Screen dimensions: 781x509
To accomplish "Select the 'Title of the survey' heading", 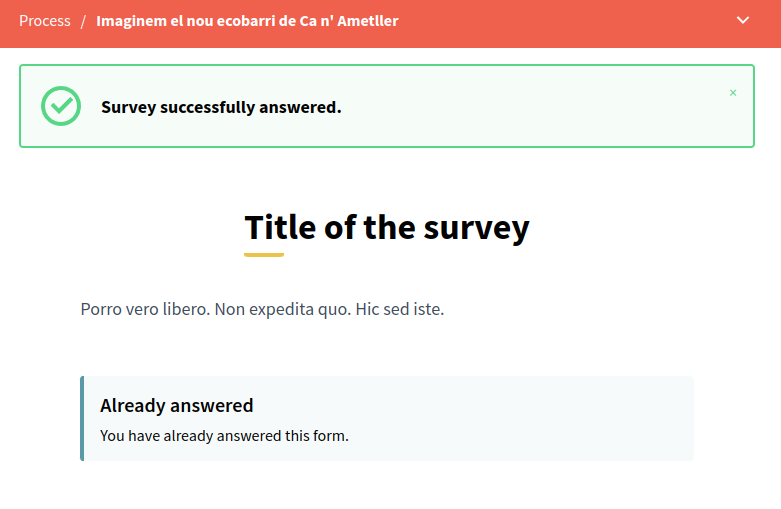I will click(x=387, y=228).
